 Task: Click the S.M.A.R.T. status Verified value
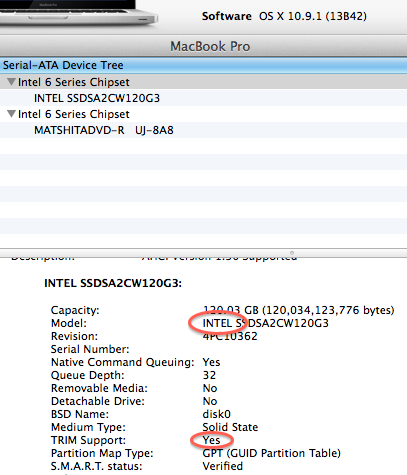point(223,466)
